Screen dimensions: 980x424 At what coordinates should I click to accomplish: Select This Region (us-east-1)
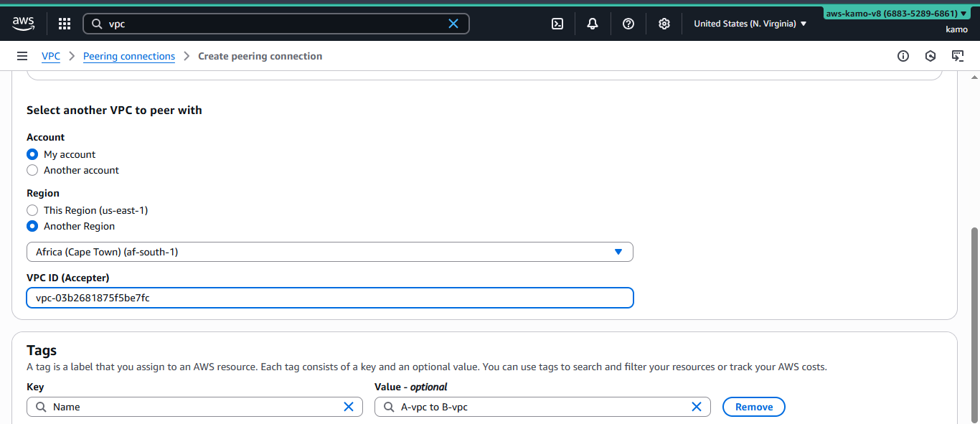[x=32, y=210]
